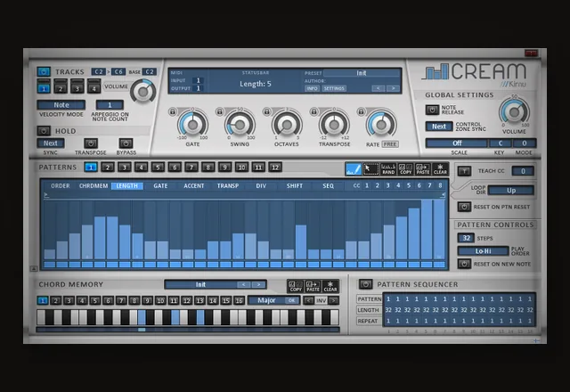Click the GATE knob
The width and height of the screenshot is (570, 392).
coord(192,125)
